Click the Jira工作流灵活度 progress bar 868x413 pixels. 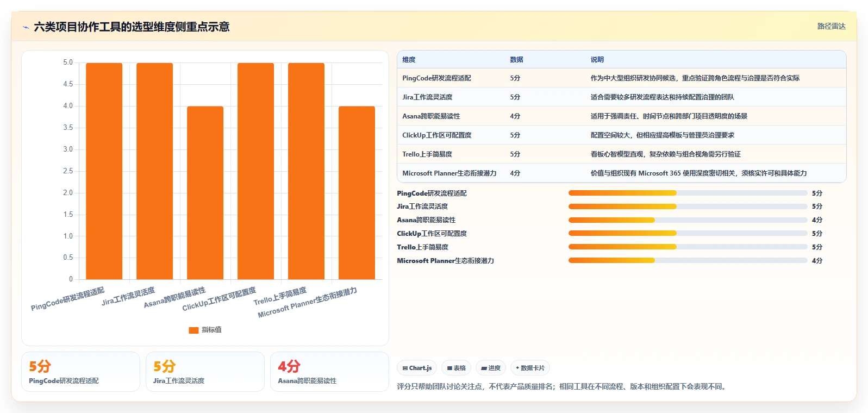point(688,206)
